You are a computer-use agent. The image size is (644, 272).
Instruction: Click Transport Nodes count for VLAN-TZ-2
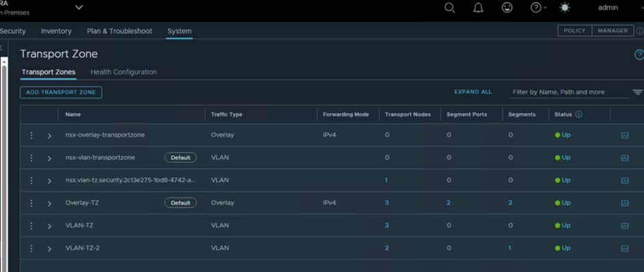tap(386, 248)
